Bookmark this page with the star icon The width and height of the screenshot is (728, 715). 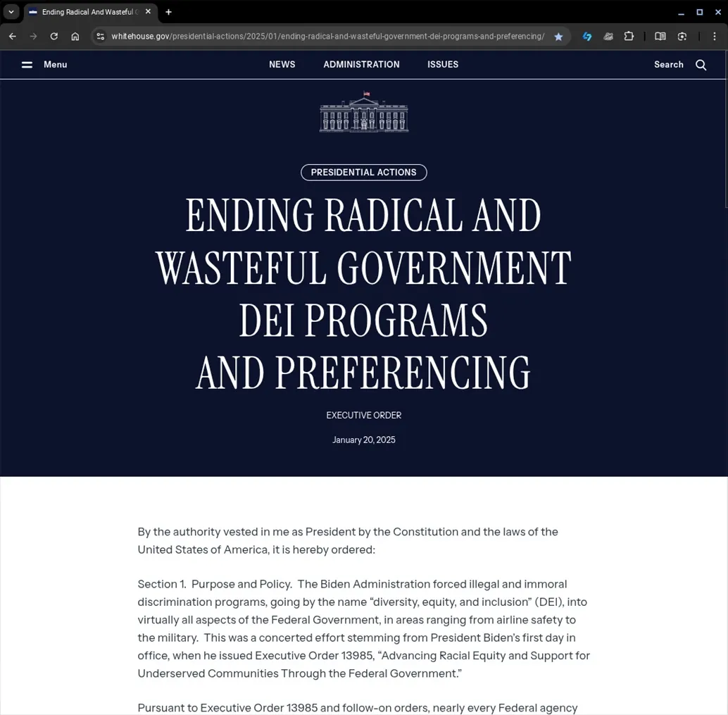pos(558,36)
